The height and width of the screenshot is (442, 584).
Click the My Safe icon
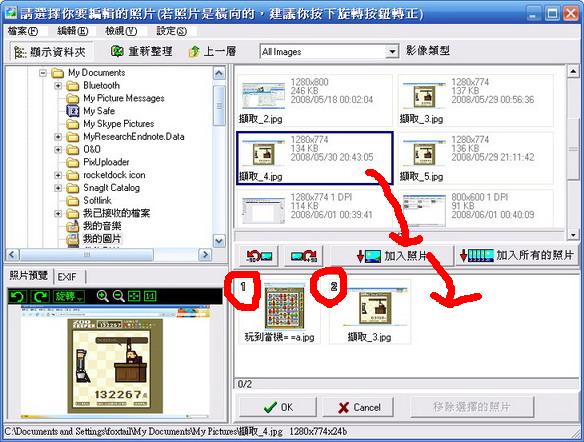point(73,111)
